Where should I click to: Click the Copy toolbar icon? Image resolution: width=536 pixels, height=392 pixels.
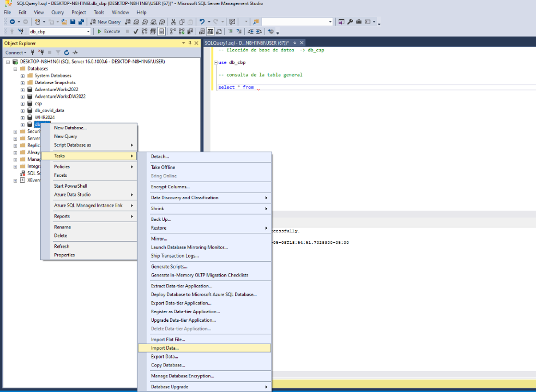(x=182, y=22)
